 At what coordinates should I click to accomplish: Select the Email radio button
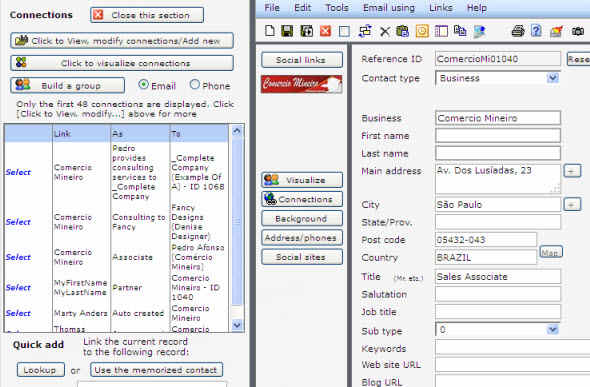click(x=143, y=85)
